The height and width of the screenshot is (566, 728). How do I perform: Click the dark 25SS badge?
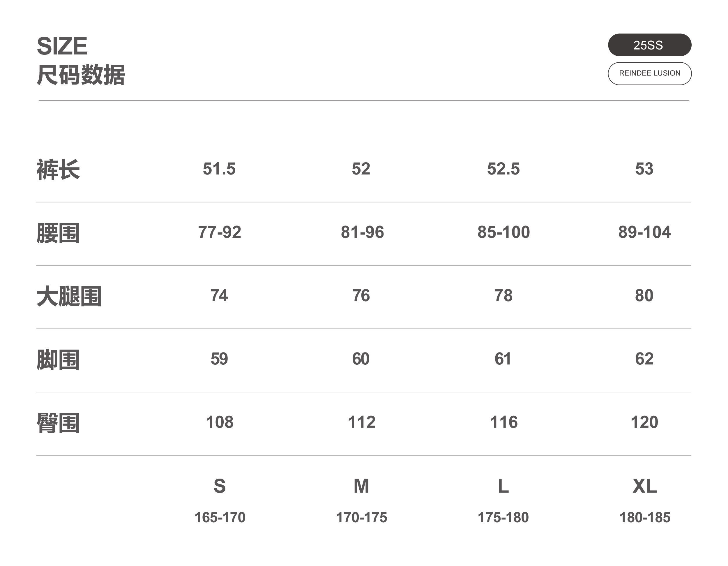(x=649, y=45)
